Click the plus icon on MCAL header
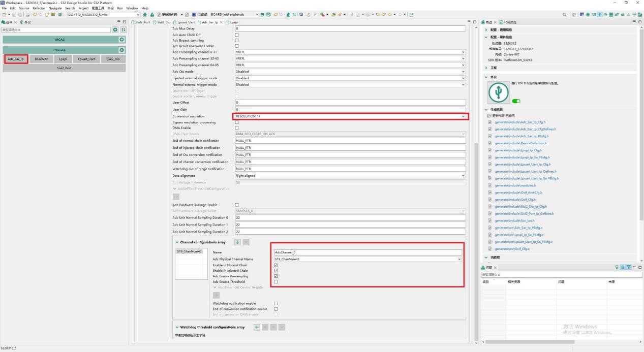 121,39
